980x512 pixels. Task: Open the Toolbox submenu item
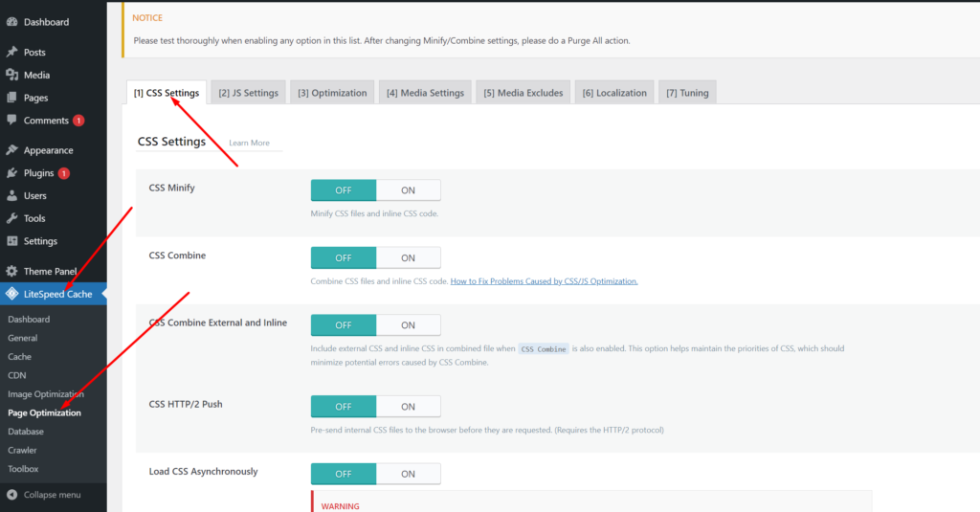(x=23, y=469)
